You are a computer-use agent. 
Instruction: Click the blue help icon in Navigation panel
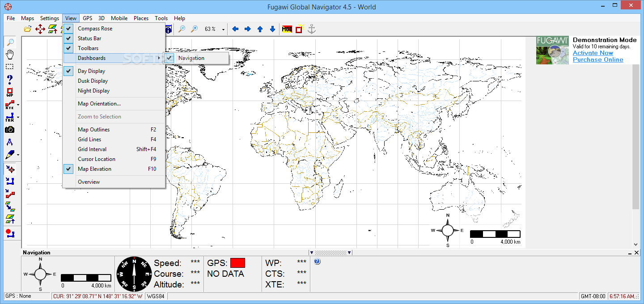[317, 262]
